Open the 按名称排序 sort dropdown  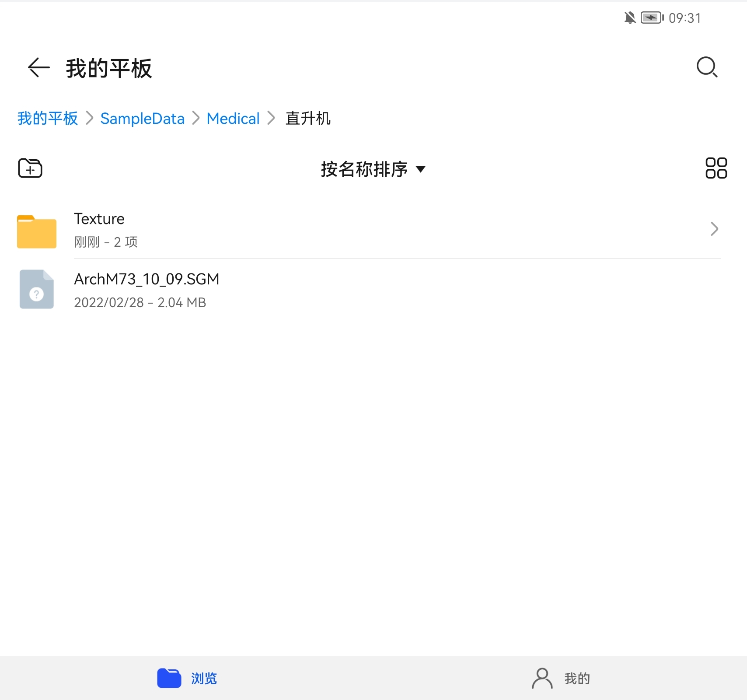click(x=373, y=169)
